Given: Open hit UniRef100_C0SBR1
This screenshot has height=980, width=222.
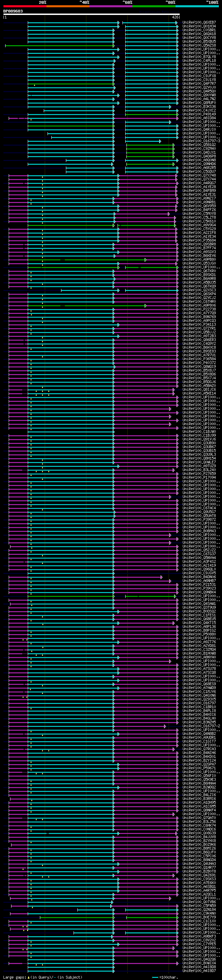Looking at the screenshot, I should click(x=199, y=30).
